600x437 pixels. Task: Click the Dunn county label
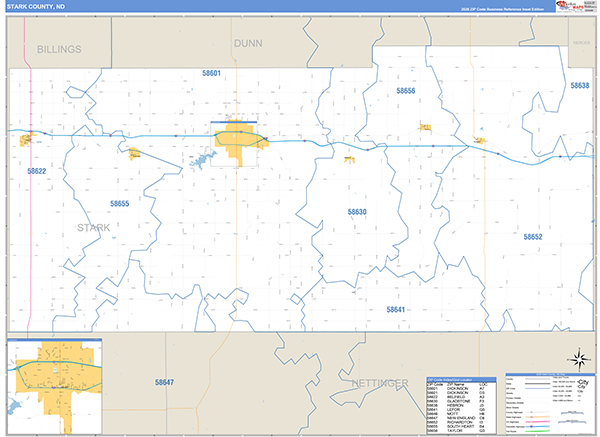(247, 44)
